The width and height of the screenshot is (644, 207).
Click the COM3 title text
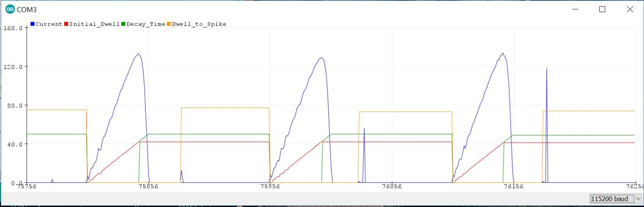(x=27, y=10)
